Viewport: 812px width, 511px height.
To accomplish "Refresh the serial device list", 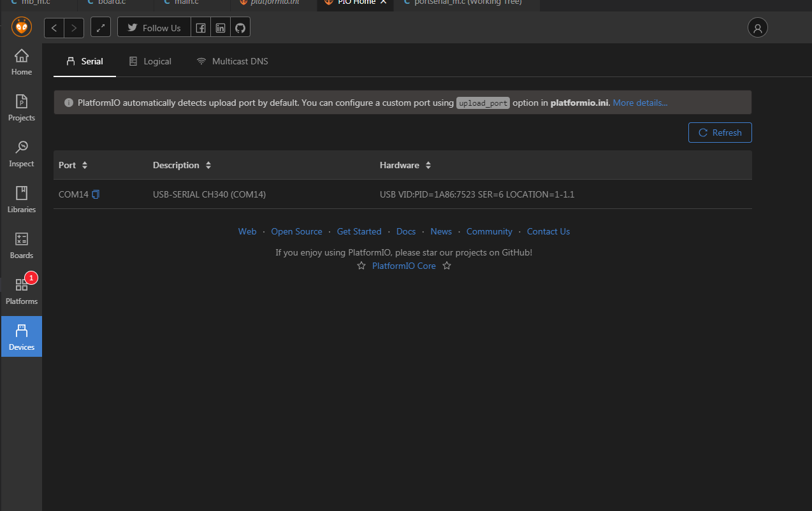I will (720, 132).
